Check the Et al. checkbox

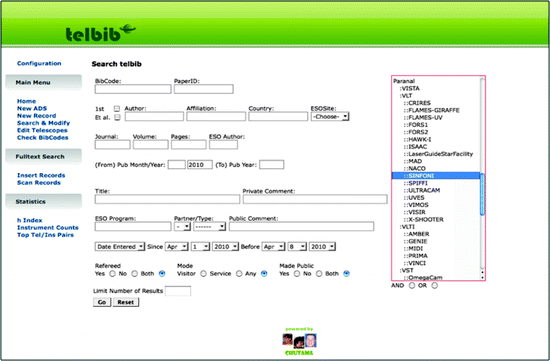[x=118, y=117]
